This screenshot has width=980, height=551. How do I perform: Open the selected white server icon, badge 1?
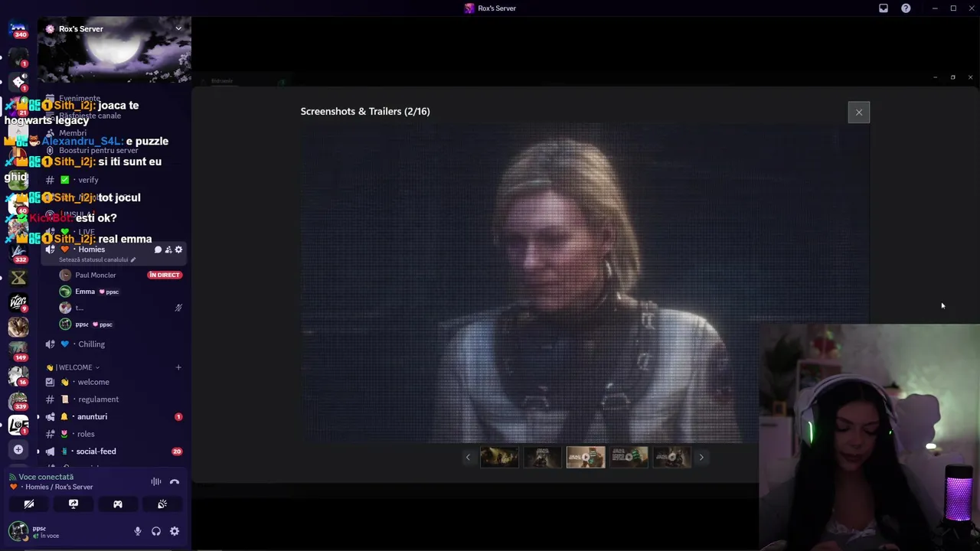click(x=18, y=425)
